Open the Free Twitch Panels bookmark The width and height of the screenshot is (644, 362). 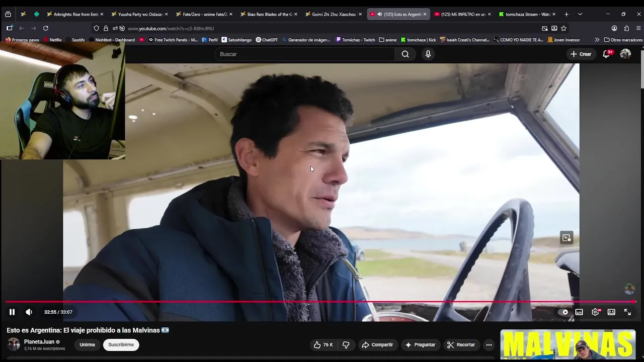173,40
